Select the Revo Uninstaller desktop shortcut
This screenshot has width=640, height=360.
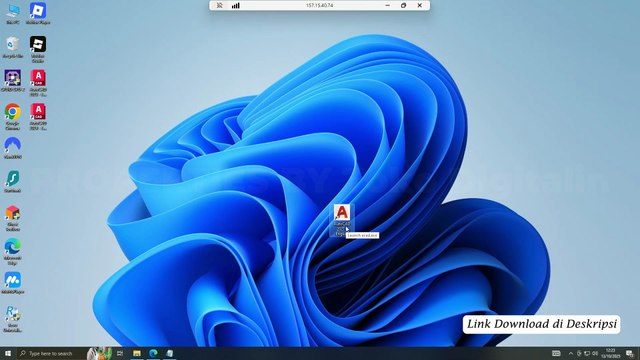click(13, 319)
